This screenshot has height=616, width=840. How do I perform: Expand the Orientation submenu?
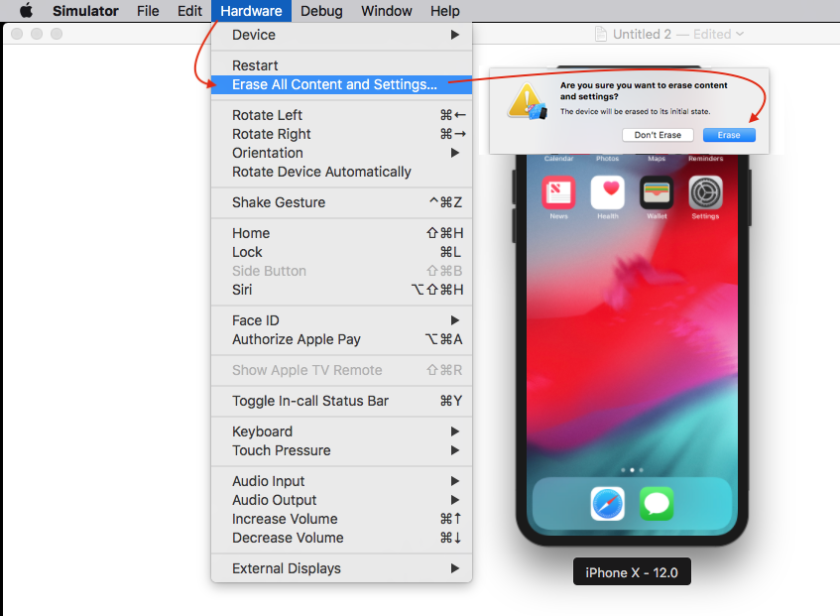click(341, 153)
